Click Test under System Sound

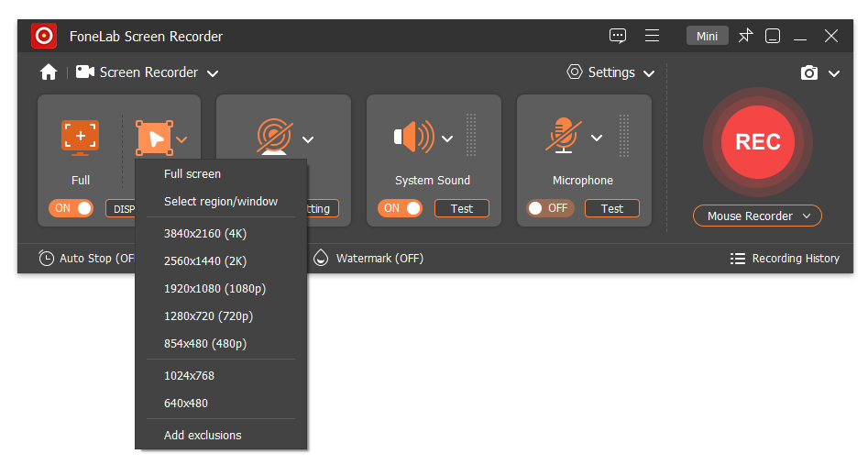click(462, 208)
